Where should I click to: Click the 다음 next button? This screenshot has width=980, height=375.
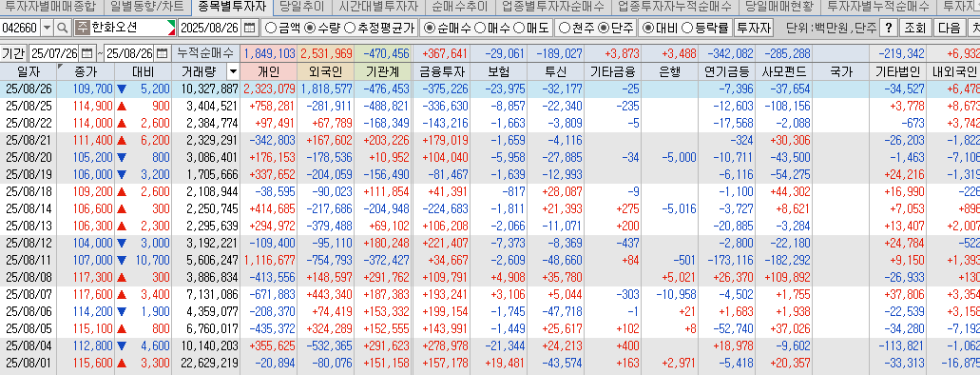point(949,29)
